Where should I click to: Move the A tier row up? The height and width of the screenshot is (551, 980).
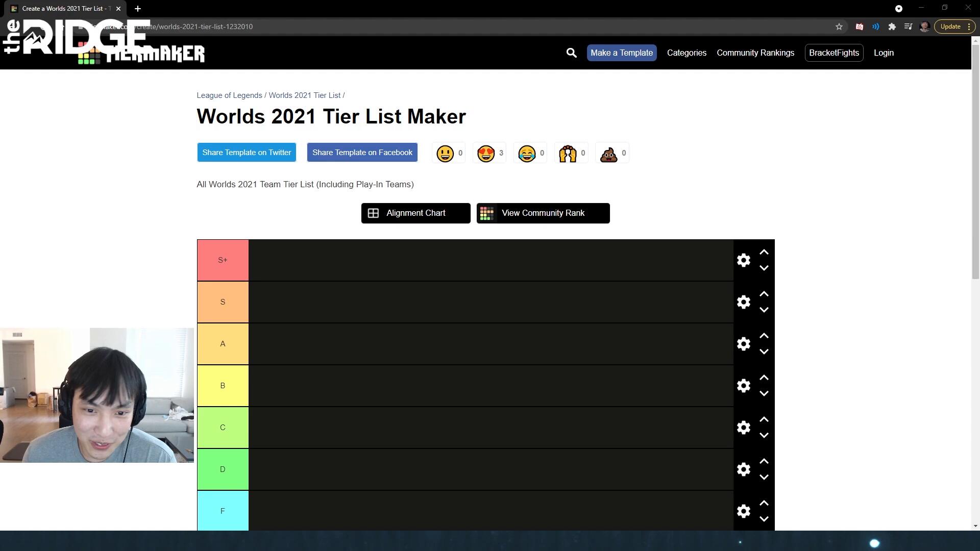(x=764, y=336)
